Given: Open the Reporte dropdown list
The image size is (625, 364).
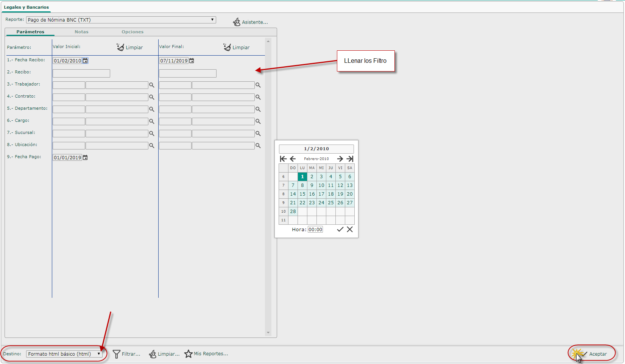Looking at the screenshot, I should click(121, 20).
